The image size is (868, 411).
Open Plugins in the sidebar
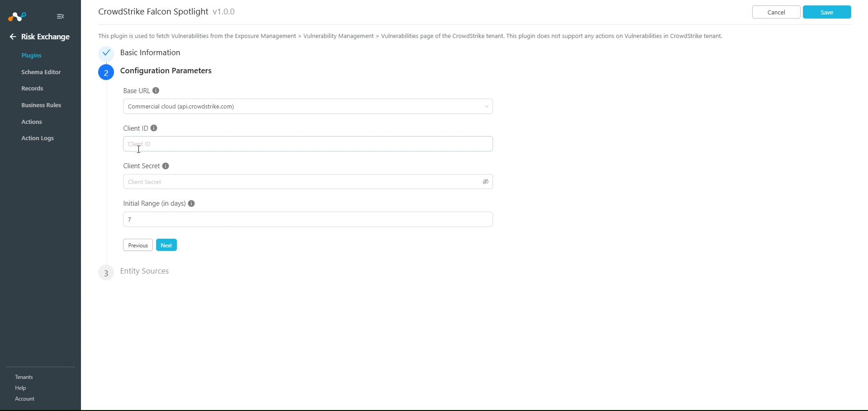[x=31, y=55]
